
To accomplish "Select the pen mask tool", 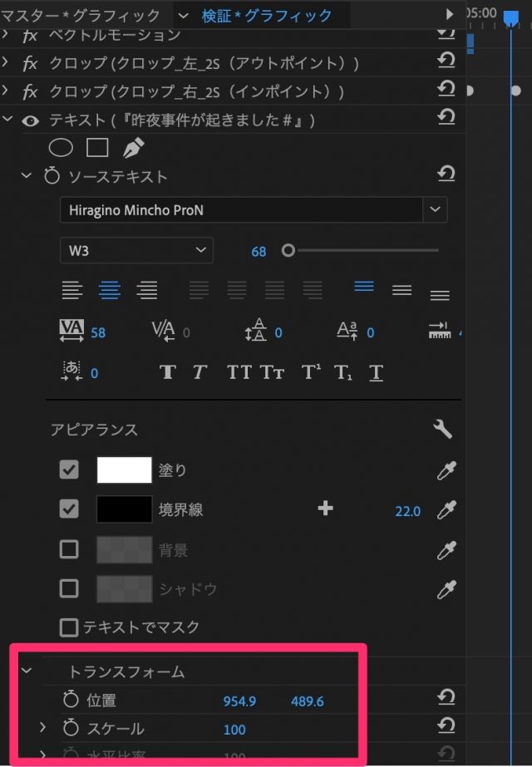I will (x=133, y=148).
